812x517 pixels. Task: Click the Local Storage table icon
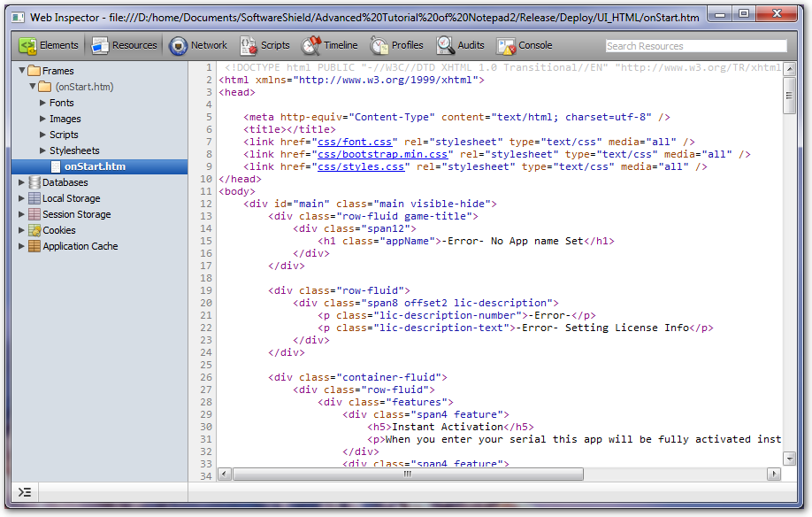coord(34,198)
